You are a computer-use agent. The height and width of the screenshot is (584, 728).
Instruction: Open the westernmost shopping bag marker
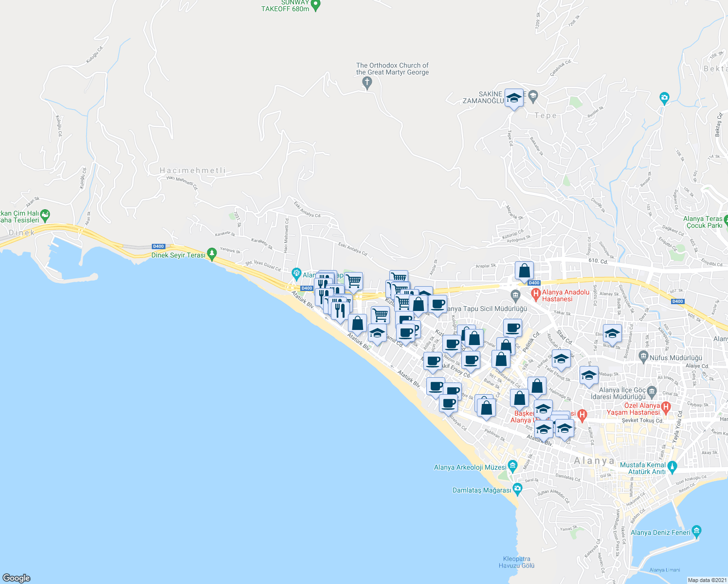coord(357,323)
